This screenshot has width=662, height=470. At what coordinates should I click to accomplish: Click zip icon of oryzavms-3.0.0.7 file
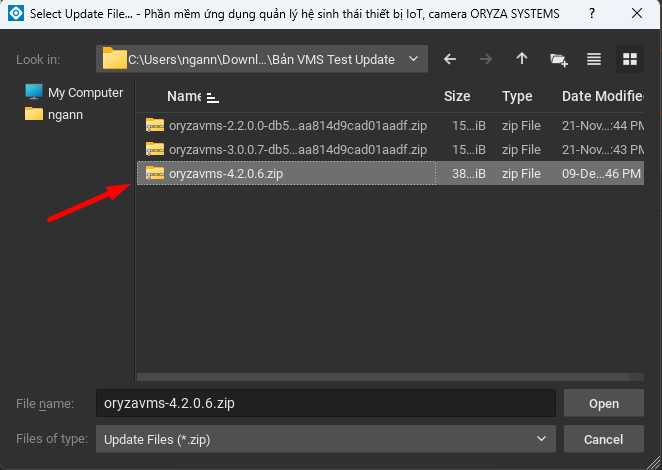[155, 149]
